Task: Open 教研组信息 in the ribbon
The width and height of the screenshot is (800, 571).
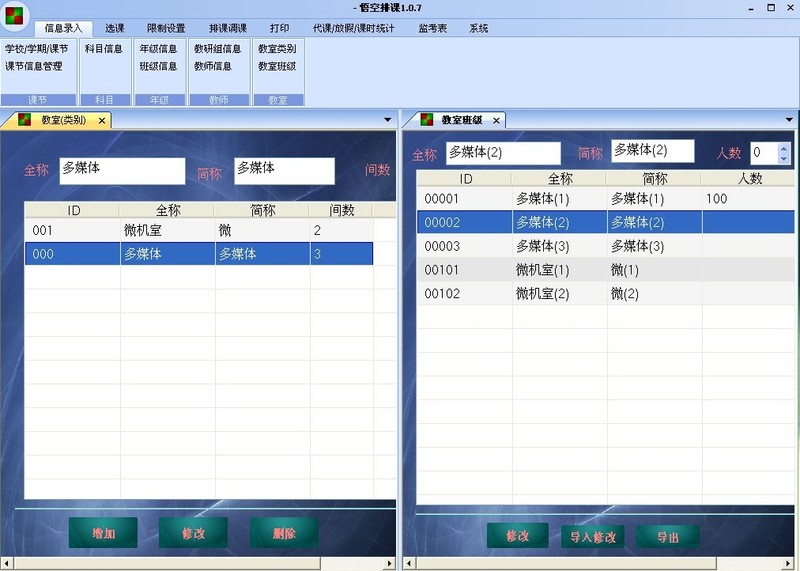Action: coord(217,49)
